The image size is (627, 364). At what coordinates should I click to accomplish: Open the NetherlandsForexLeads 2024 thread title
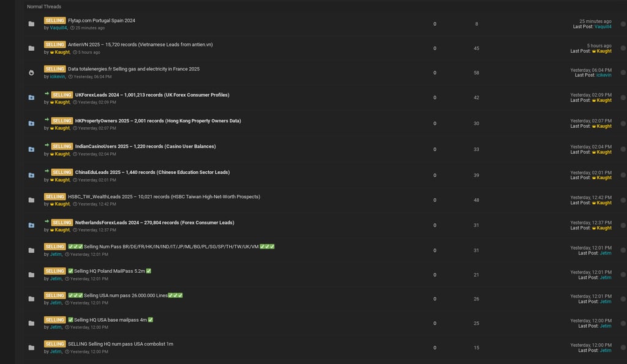click(155, 223)
